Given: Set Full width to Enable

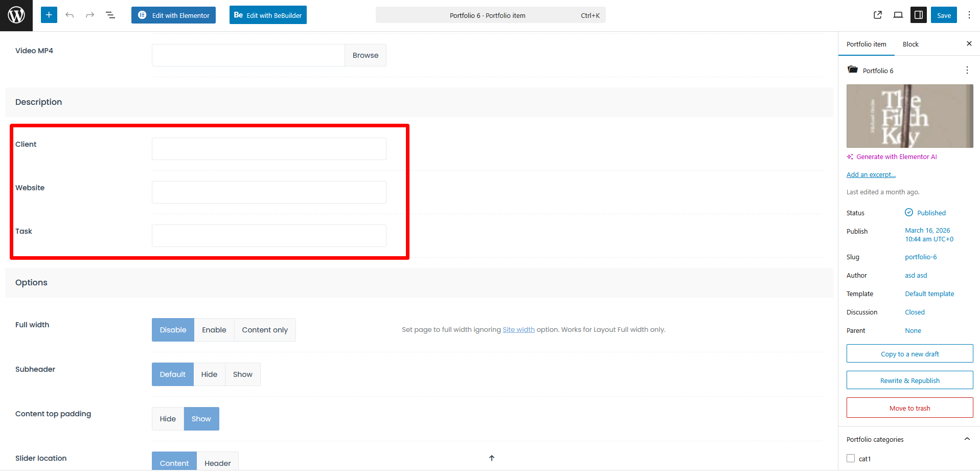Looking at the screenshot, I should point(214,330).
